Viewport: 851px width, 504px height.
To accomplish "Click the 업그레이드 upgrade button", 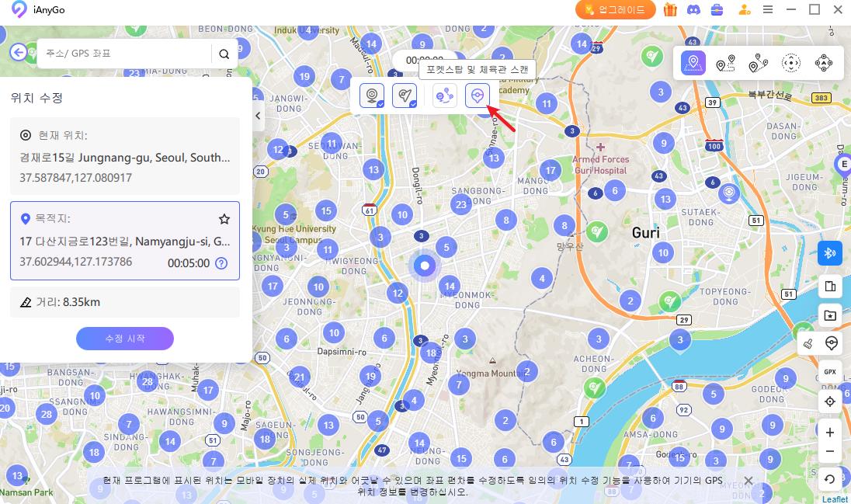I will pyautogui.click(x=616, y=10).
